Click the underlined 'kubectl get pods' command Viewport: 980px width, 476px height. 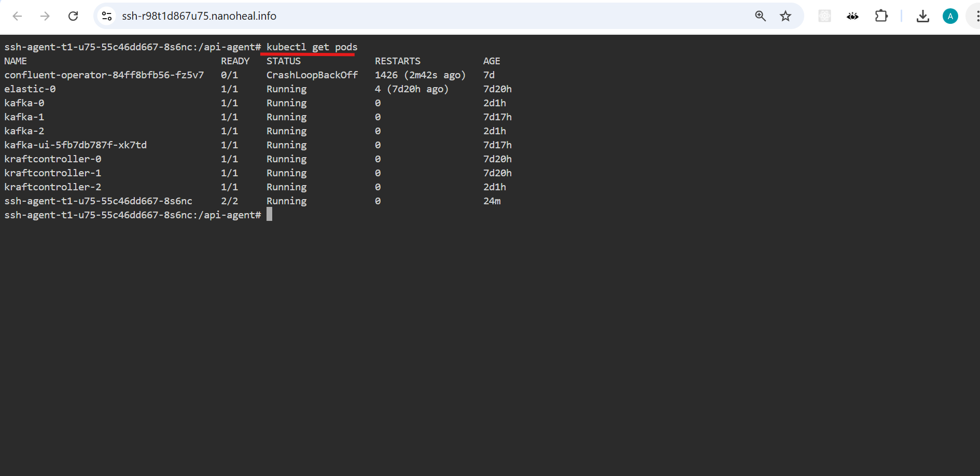coord(312,47)
